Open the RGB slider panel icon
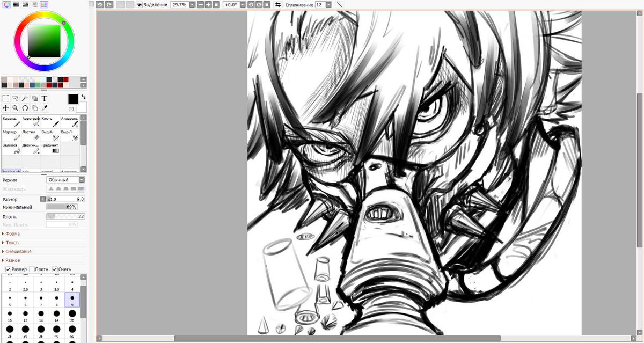Image resolution: width=644 pixels, height=343 pixels. tap(16, 4)
